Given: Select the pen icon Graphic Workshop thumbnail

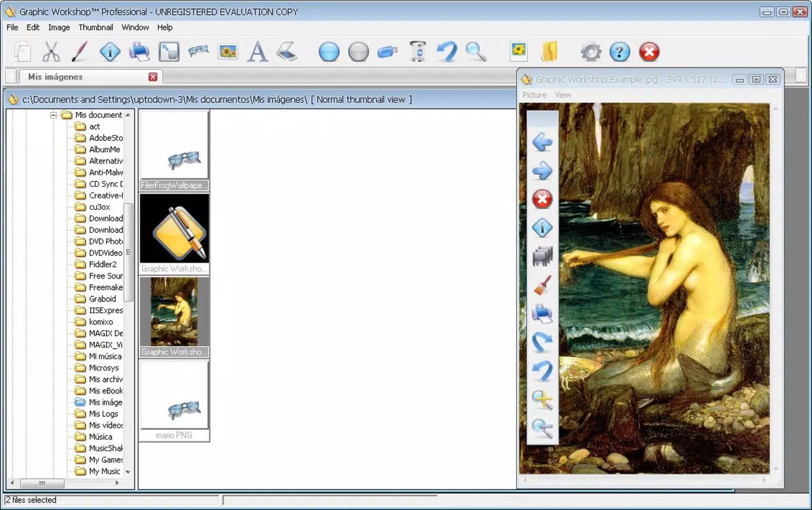Looking at the screenshot, I should 174,234.
